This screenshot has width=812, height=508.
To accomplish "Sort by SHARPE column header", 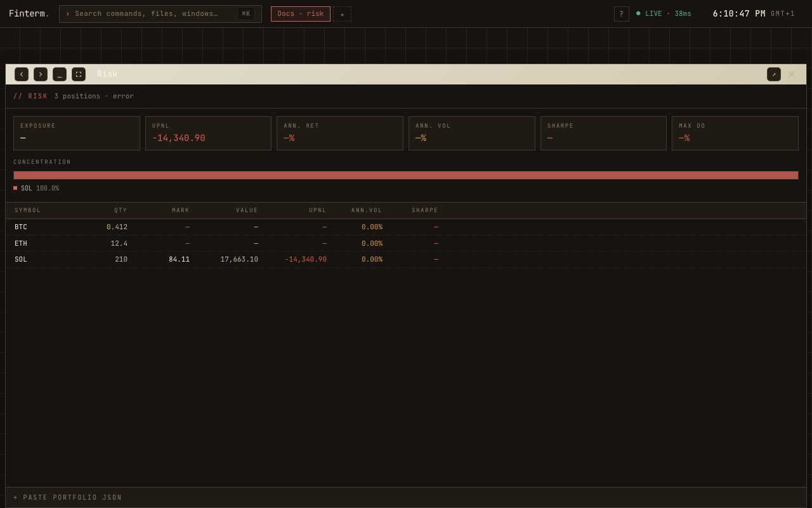I will tap(425, 211).
